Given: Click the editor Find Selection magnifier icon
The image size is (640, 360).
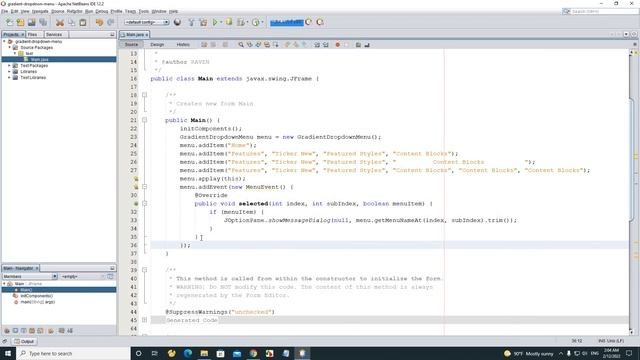Looking at the screenshot, I should tap(241, 44).
